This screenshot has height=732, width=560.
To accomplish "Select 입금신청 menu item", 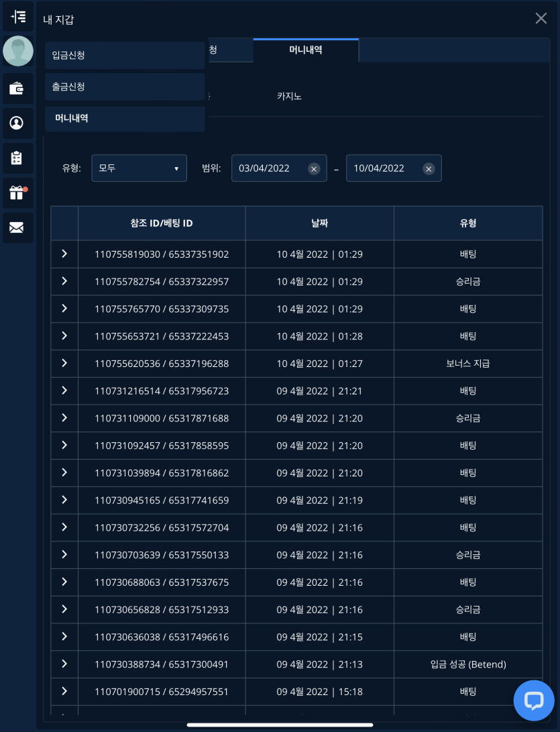I will pos(125,55).
